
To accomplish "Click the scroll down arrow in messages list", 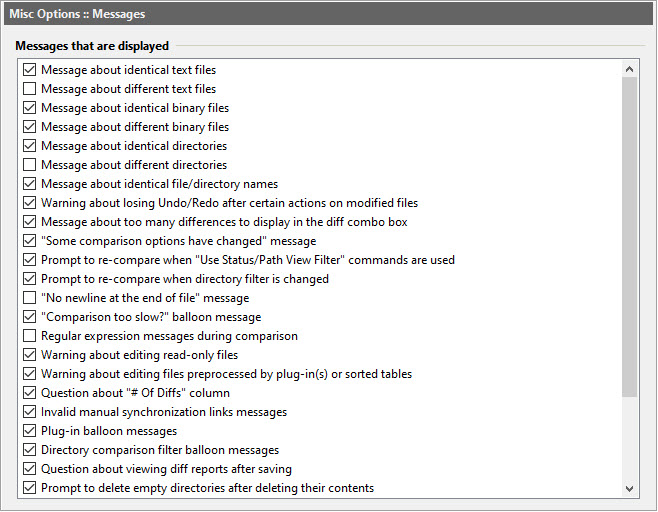I will (x=629, y=488).
